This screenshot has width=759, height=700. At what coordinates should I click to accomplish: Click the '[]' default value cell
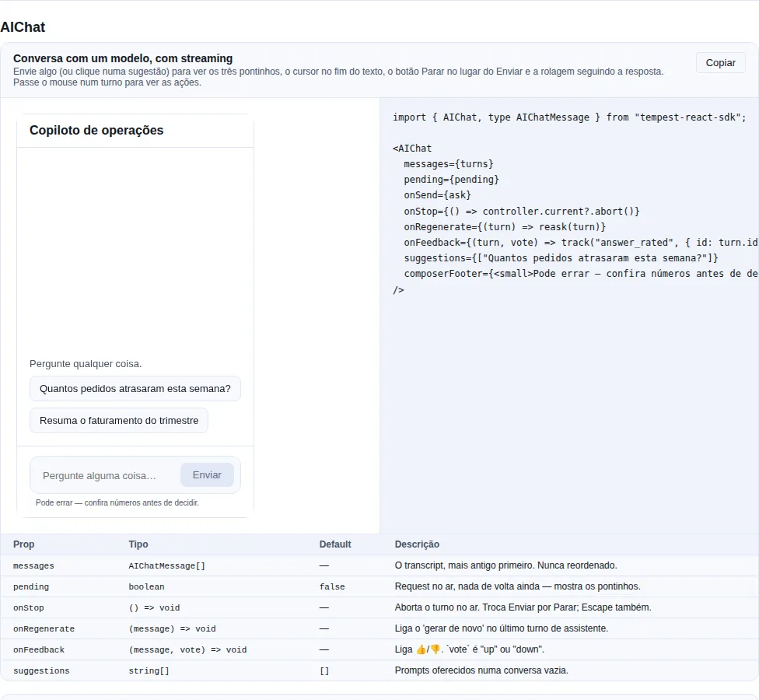pos(324,671)
